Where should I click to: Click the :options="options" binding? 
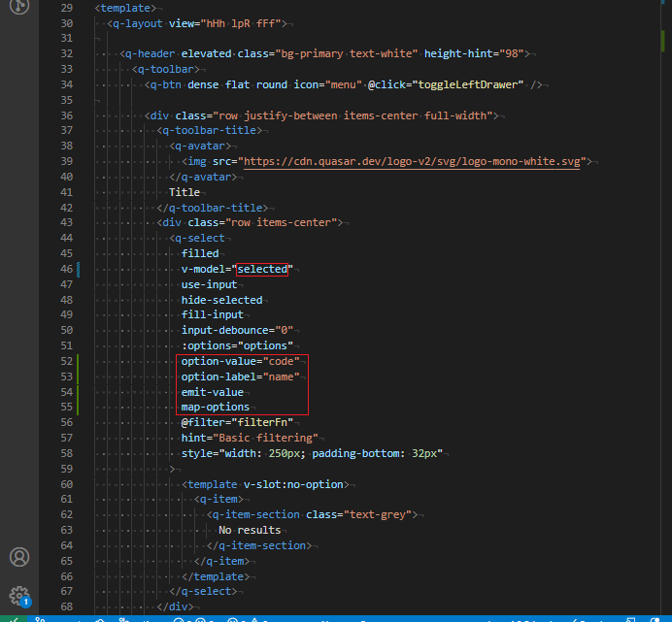[237, 345]
